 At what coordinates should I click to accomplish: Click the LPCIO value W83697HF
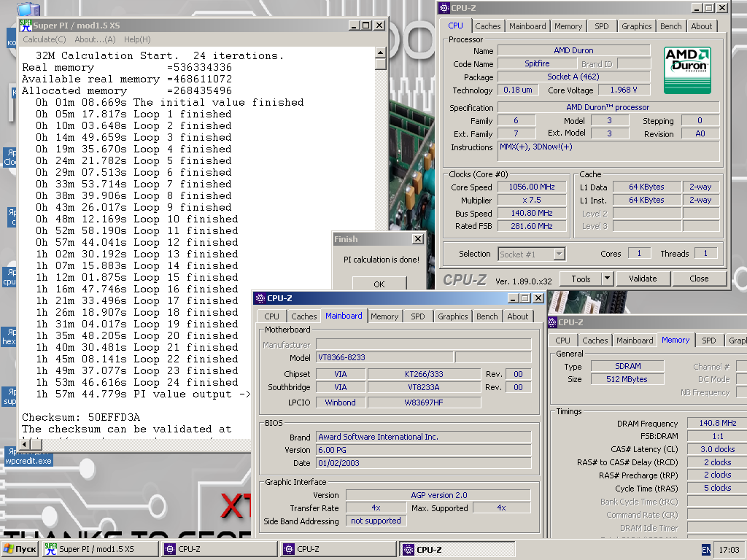pyautogui.click(x=424, y=402)
